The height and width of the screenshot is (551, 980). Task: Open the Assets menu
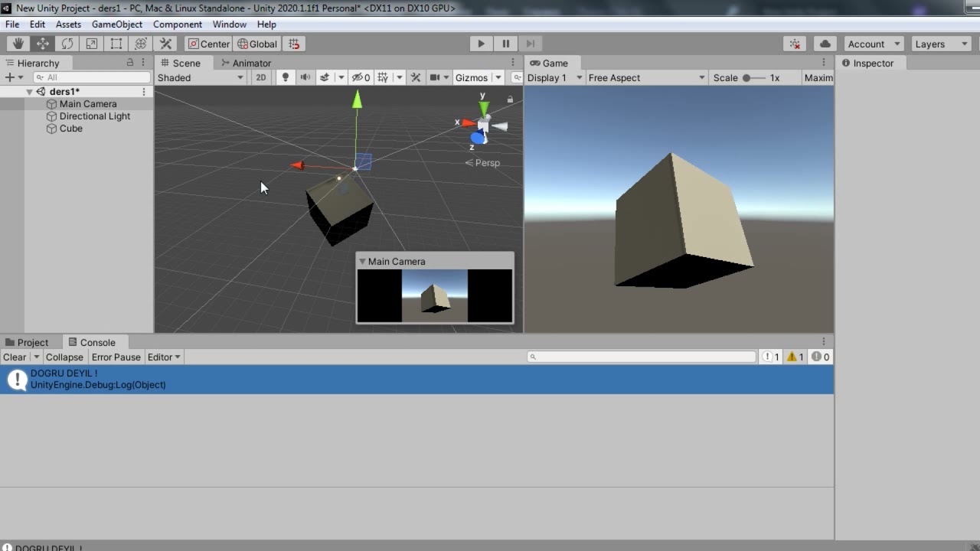tap(68, 24)
